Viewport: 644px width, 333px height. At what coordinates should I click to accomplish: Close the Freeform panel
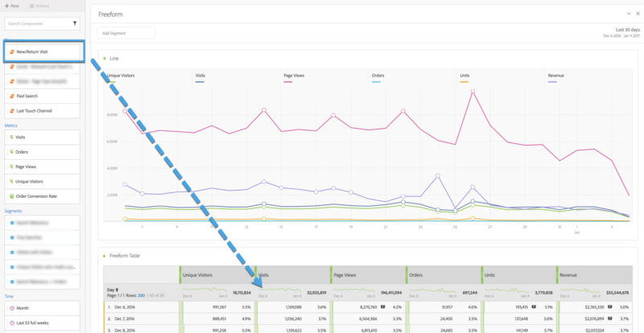pos(638,14)
